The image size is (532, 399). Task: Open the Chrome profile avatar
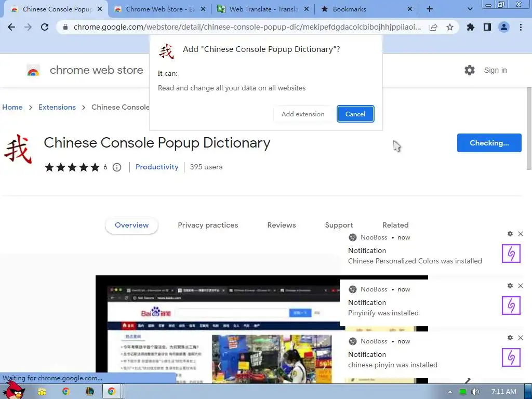point(504,27)
